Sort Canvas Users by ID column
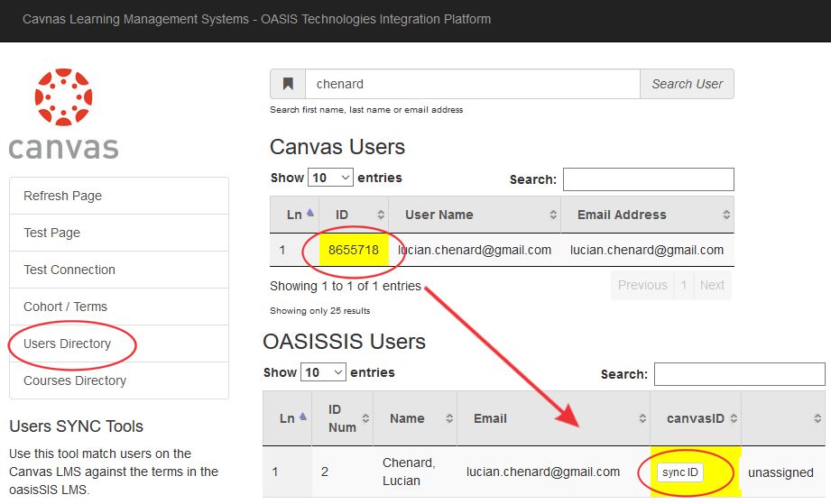Image resolution: width=831 pixels, height=504 pixels. pos(354,215)
